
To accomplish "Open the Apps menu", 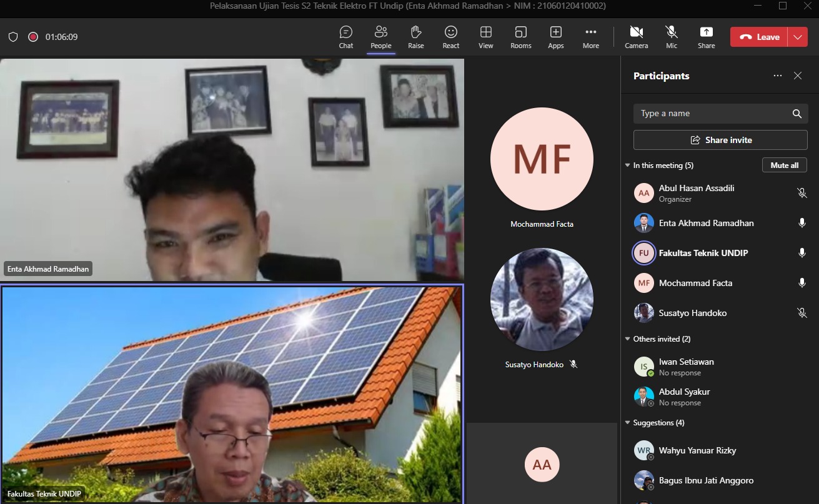I will tap(555, 37).
